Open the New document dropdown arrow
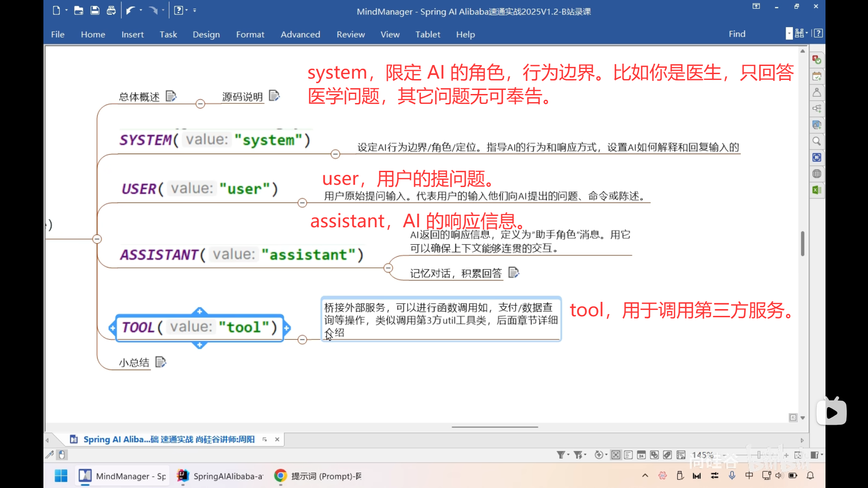The width and height of the screenshot is (868, 488). [x=67, y=10]
